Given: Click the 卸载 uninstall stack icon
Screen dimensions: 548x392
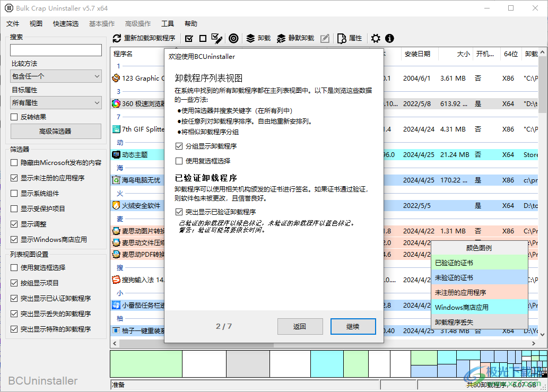Looking at the screenshot, I should click(250, 38).
